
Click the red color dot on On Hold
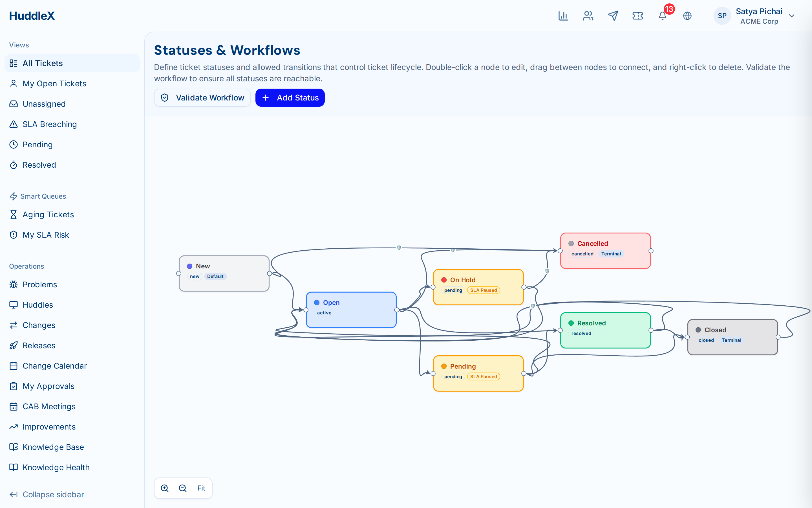pyautogui.click(x=444, y=280)
